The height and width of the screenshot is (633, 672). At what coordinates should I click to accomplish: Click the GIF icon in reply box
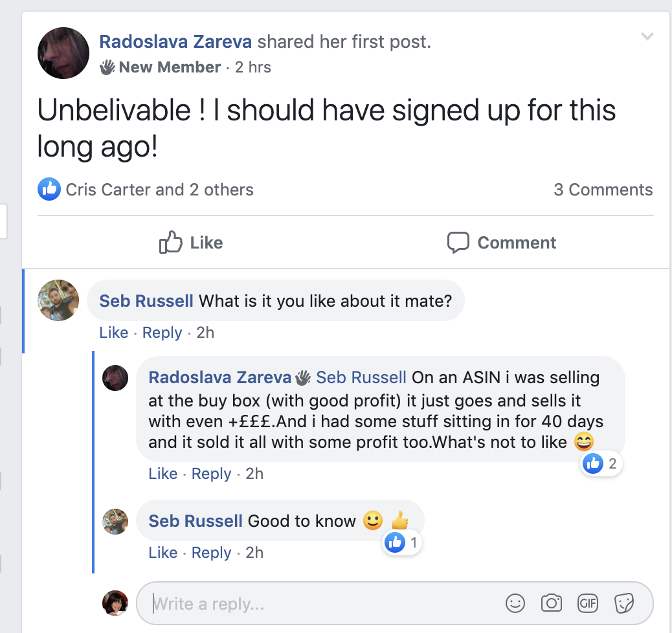[x=588, y=604]
